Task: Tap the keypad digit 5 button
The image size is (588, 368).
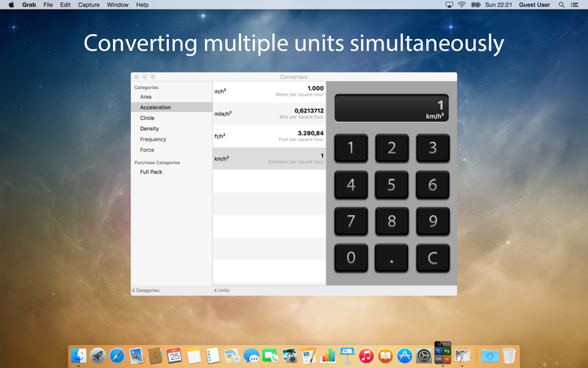Action: point(392,185)
